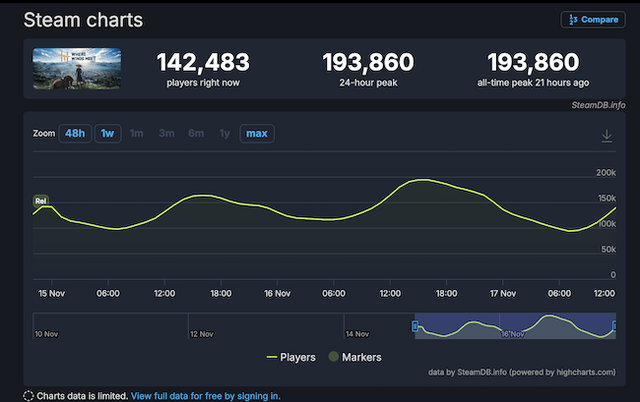The height and width of the screenshot is (402, 640).
Task: Switch the chart zoom to 1w
Action: [107, 133]
